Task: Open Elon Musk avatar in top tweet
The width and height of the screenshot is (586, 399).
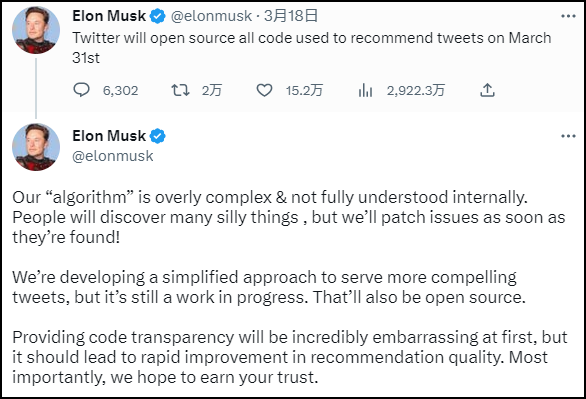Action: pos(36,30)
